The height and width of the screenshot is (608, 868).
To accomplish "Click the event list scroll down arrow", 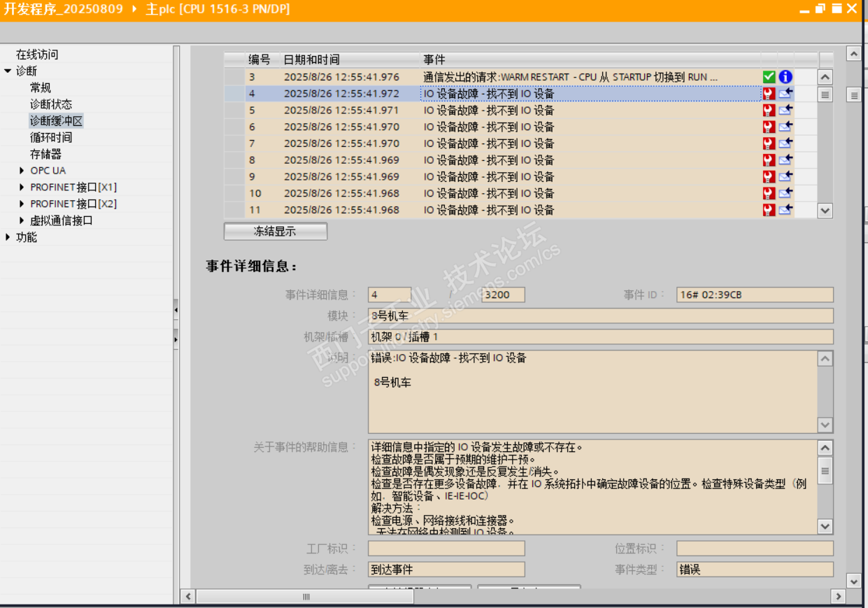I will point(825,210).
